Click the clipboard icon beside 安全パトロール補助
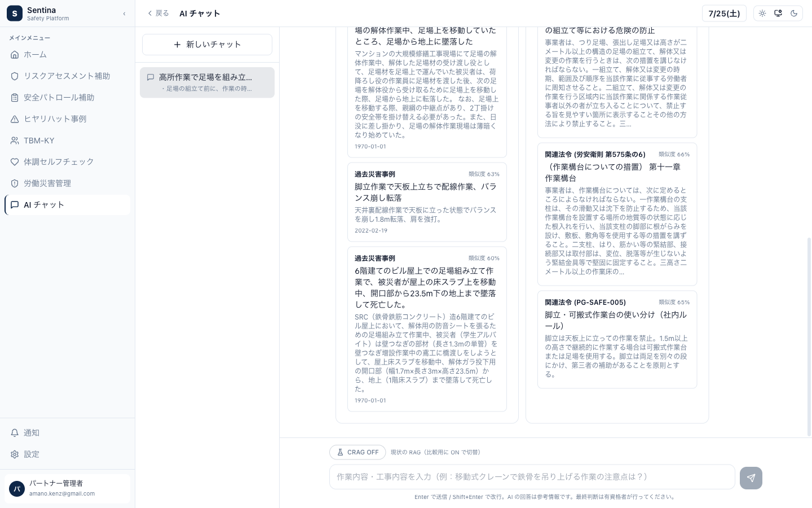 click(x=15, y=98)
